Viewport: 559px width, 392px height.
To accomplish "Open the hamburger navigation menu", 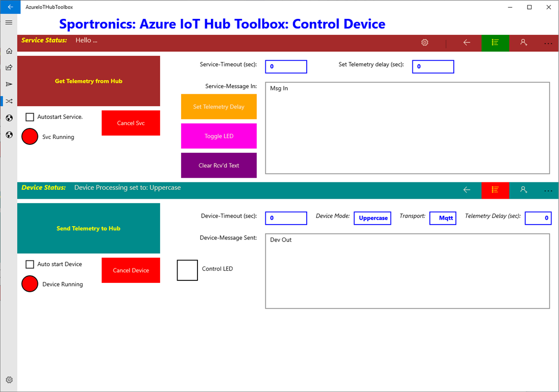I will pos(9,22).
